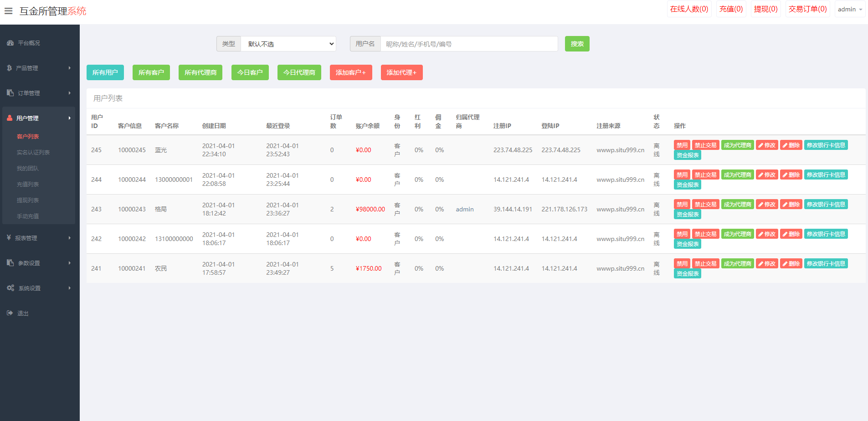This screenshot has height=421, width=868.
Task: Open 充值列表 in the sidebar
Action: 28,184
